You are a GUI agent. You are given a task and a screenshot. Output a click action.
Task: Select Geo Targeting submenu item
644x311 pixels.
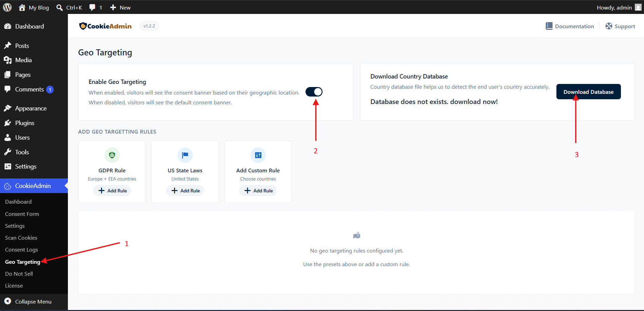point(23,262)
